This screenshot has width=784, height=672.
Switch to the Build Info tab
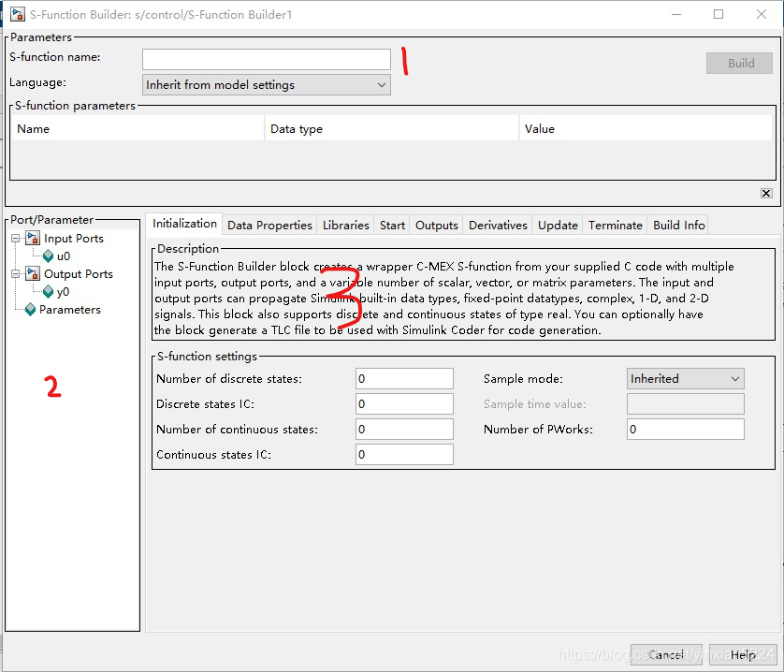678,225
